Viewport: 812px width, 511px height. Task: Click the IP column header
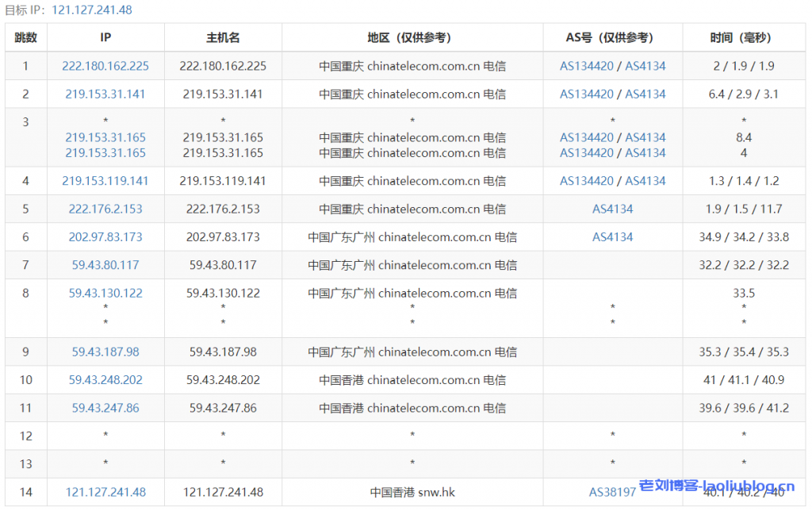(105, 37)
